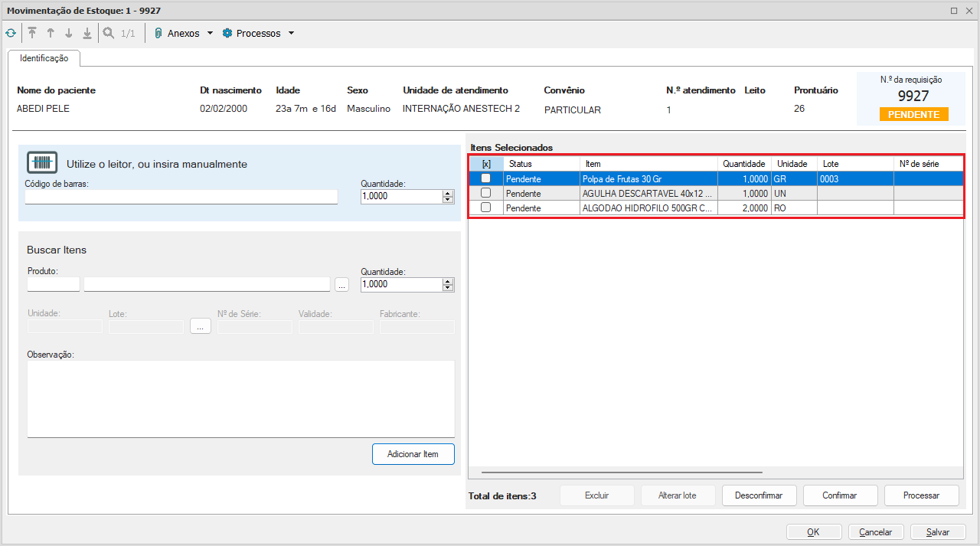Click the refresh icon in toolbar
The height and width of the screenshot is (546, 980).
point(10,34)
